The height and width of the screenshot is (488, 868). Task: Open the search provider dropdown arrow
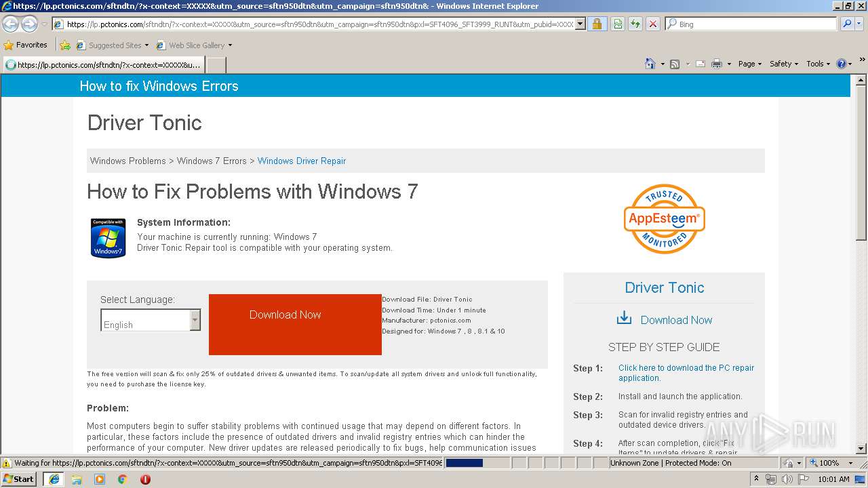click(x=859, y=24)
